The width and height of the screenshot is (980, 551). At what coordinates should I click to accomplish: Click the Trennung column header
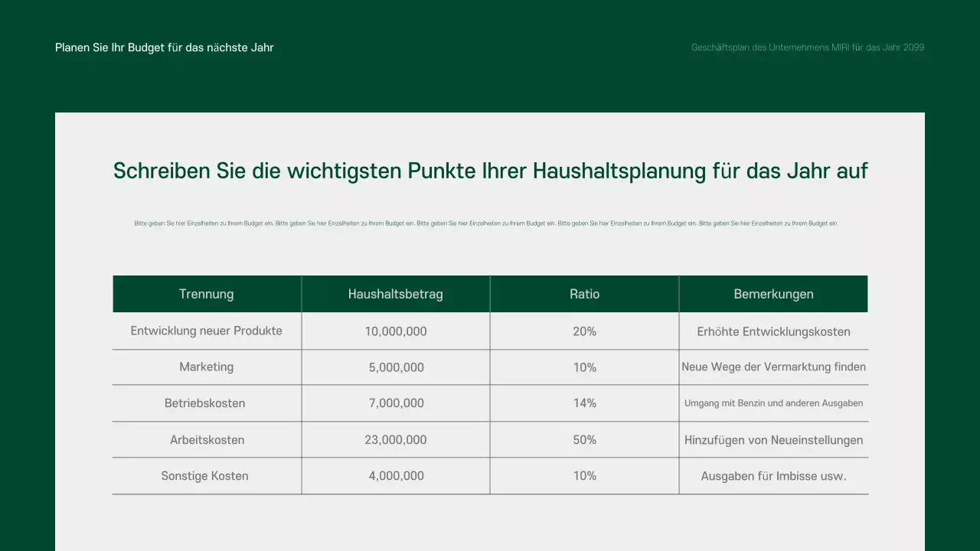pyautogui.click(x=207, y=294)
